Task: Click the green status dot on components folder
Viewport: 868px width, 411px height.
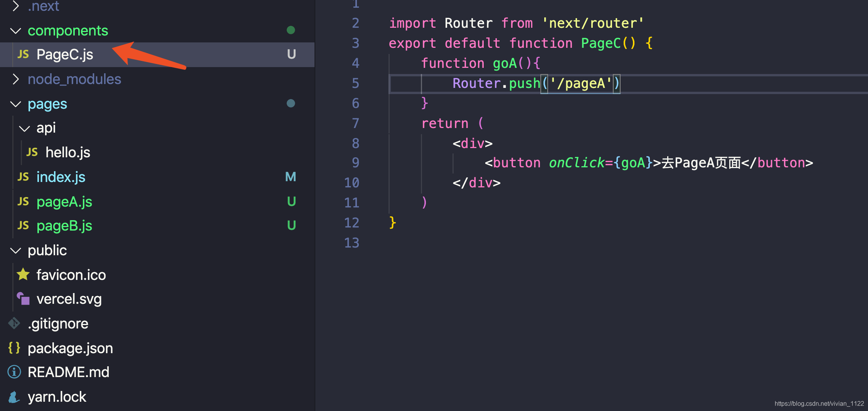Action: [291, 30]
